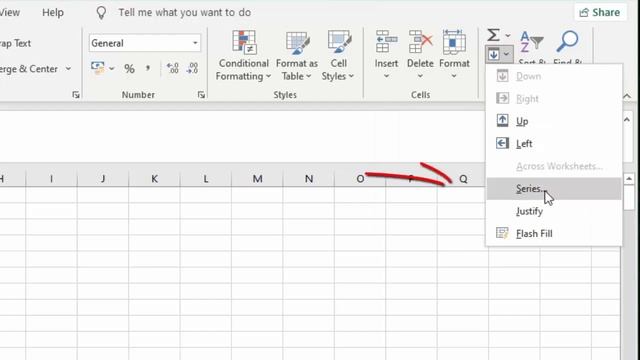Collapse the ribbon chevron
Viewport: 640px width, 360px height.
click(x=627, y=96)
